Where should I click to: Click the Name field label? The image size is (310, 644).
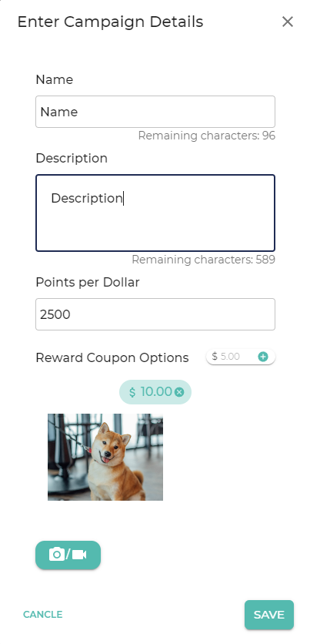(54, 79)
